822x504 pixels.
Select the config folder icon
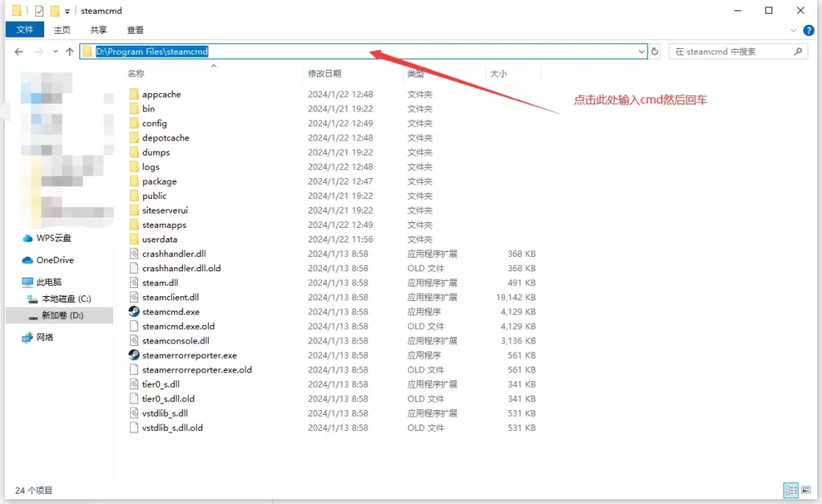click(134, 123)
